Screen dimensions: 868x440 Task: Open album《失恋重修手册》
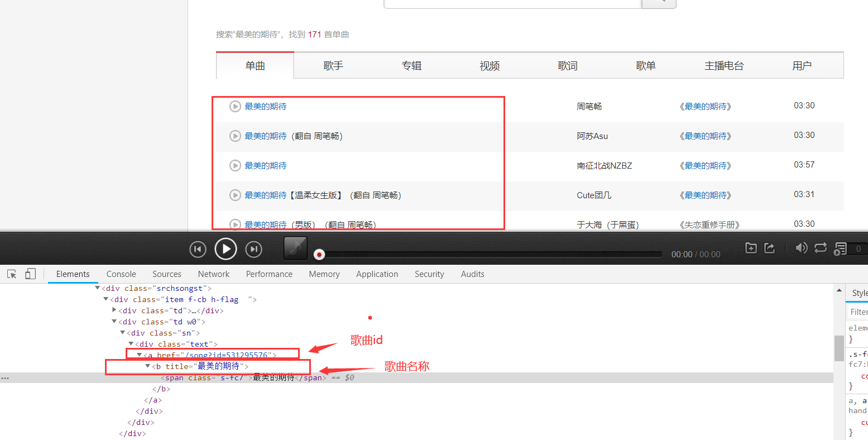[709, 224]
